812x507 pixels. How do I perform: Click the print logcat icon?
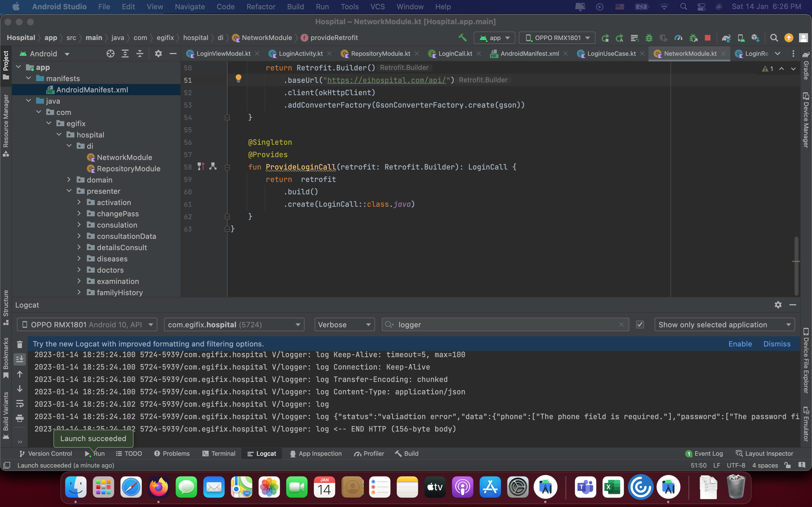[x=20, y=418]
